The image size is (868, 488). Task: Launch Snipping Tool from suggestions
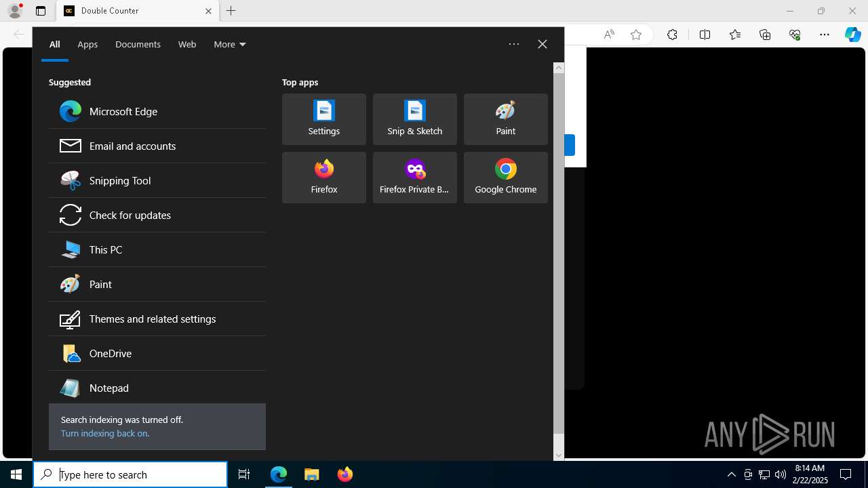click(x=157, y=180)
